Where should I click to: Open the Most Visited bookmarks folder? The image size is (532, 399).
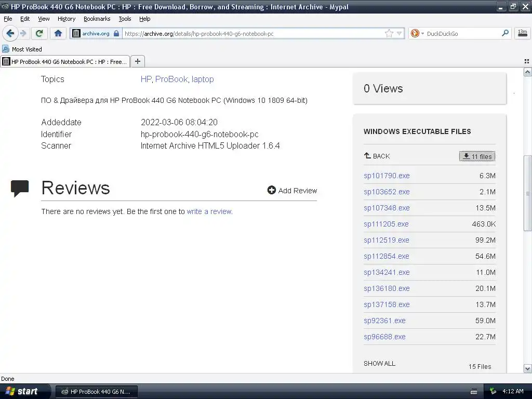(x=22, y=49)
